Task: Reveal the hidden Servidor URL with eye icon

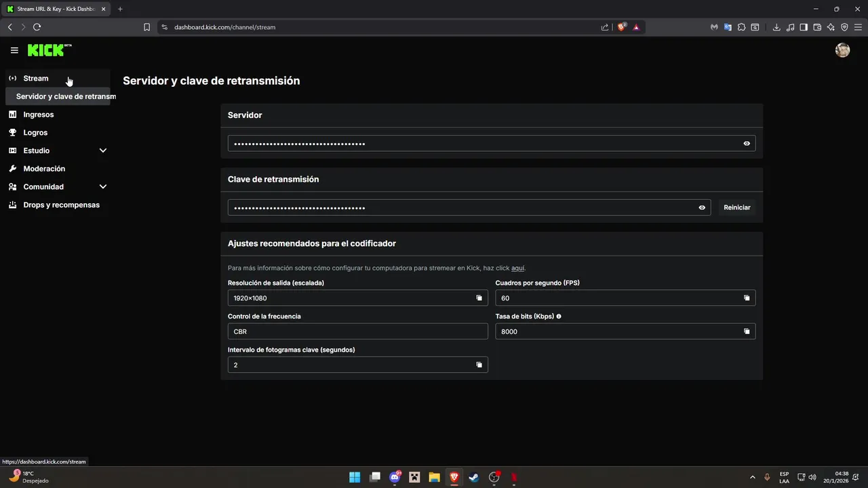Action: click(747, 144)
